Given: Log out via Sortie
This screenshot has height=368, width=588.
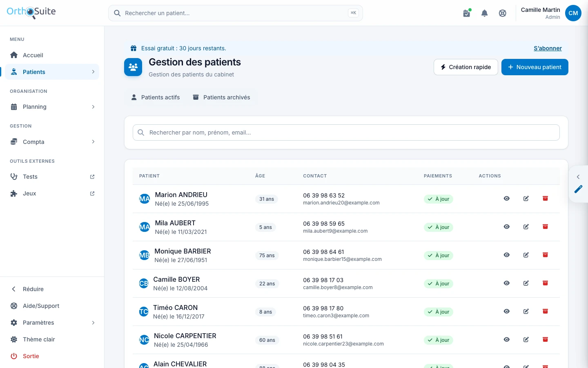Looking at the screenshot, I should pyautogui.click(x=52, y=356).
